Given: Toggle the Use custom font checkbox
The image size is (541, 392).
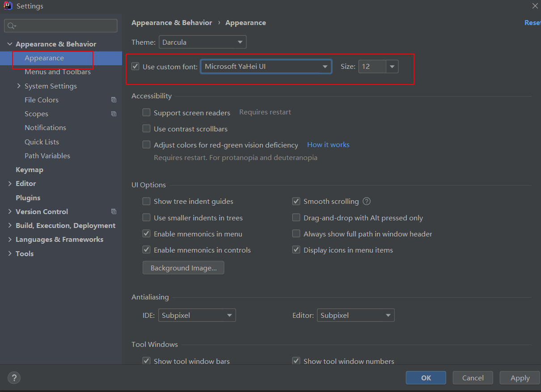Looking at the screenshot, I should tap(135, 67).
